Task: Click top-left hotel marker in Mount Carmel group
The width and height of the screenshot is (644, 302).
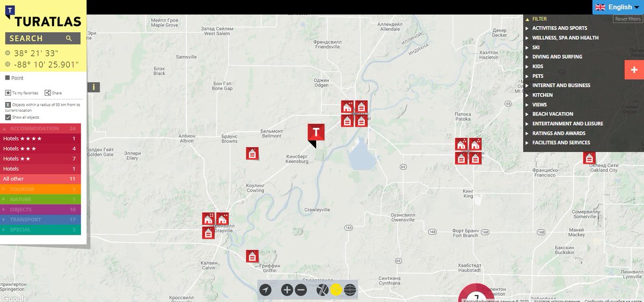Action: pos(347,107)
